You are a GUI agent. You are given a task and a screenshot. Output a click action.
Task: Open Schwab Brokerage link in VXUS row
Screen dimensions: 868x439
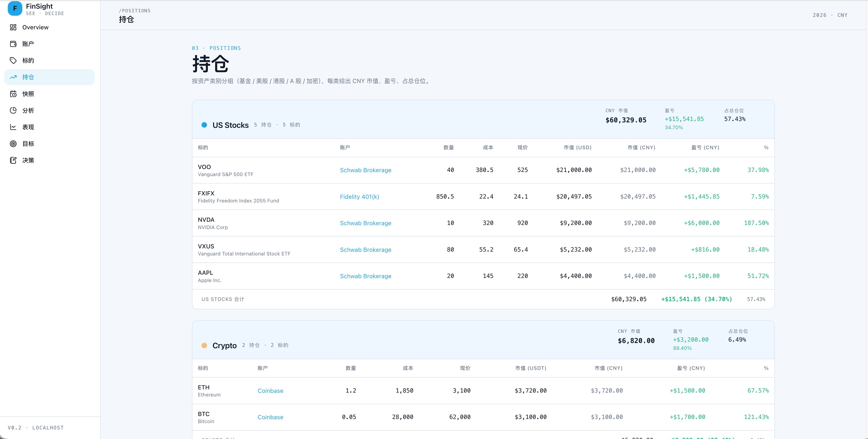coord(366,250)
